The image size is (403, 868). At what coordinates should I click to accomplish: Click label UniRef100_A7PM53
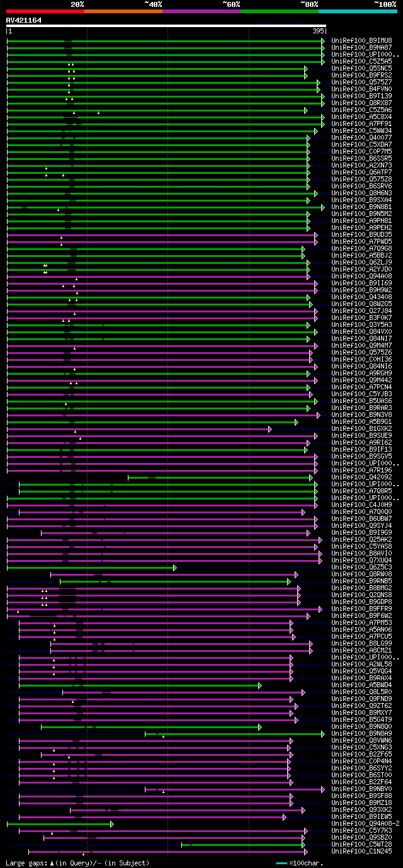point(361,622)
